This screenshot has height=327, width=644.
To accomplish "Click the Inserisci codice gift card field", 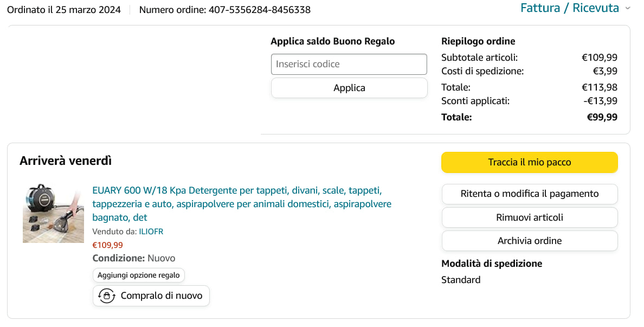I will (x=349, y=64).
